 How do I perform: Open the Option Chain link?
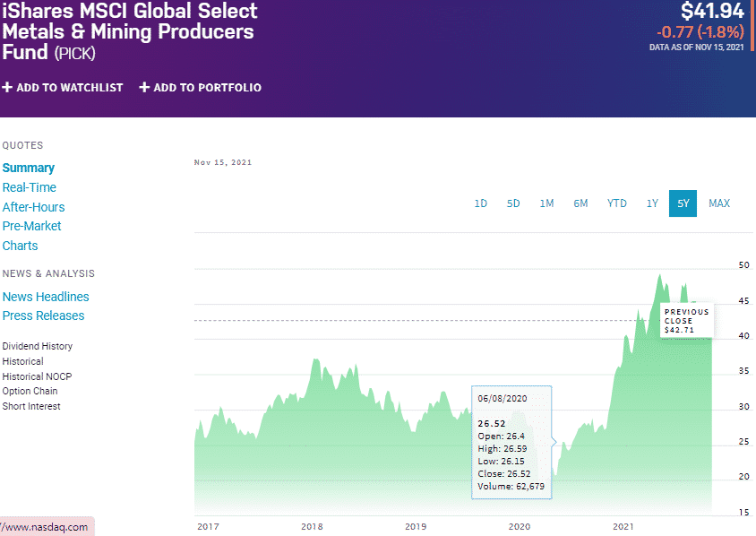tap(30, 391)
